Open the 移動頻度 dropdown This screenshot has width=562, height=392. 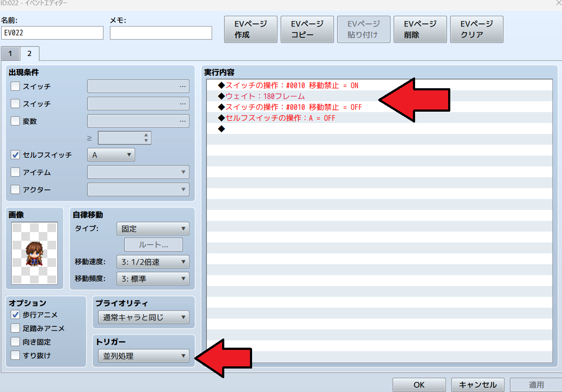(153, 279)
